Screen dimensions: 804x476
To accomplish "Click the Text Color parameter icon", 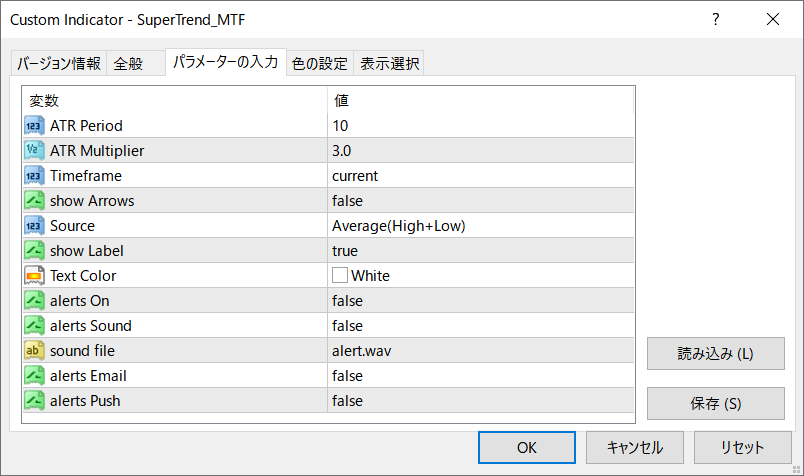I will pos(34,276).
